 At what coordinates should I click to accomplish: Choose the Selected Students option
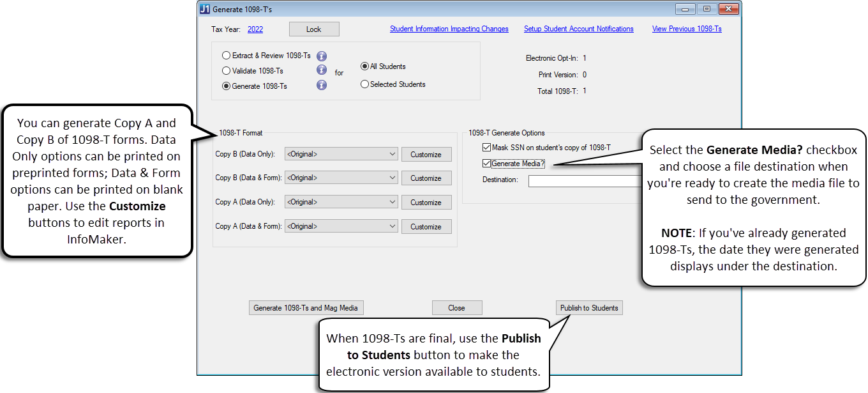pos(364,84)
